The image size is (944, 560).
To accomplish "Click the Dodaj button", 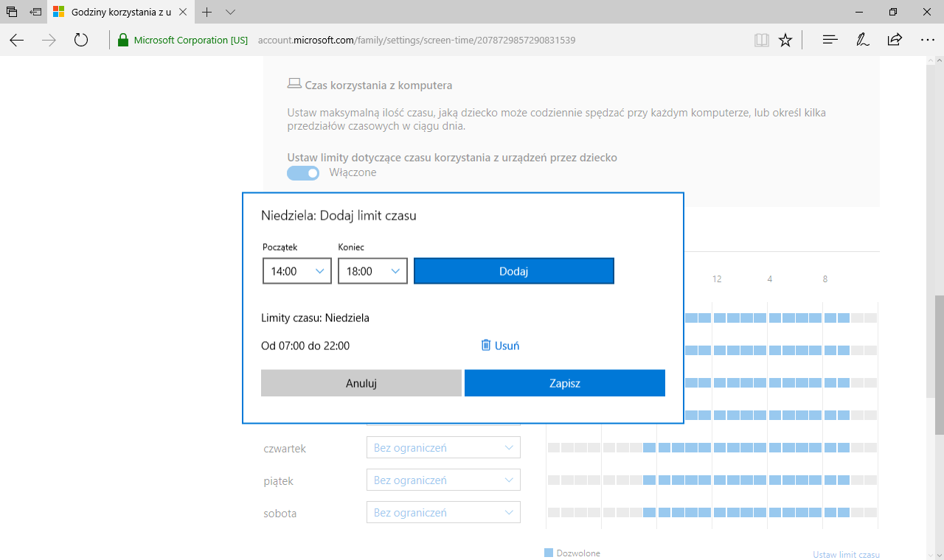I will (x=514, y=271).
